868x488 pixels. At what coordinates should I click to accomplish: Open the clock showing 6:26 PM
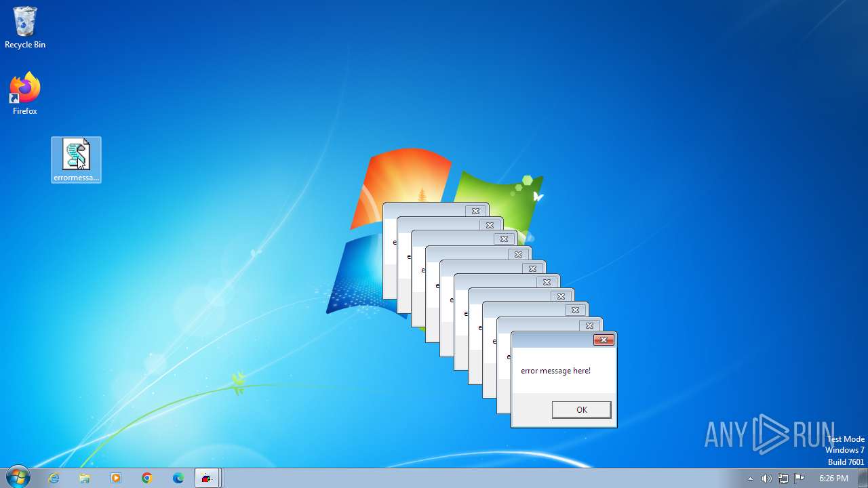(x=833, y=479)
